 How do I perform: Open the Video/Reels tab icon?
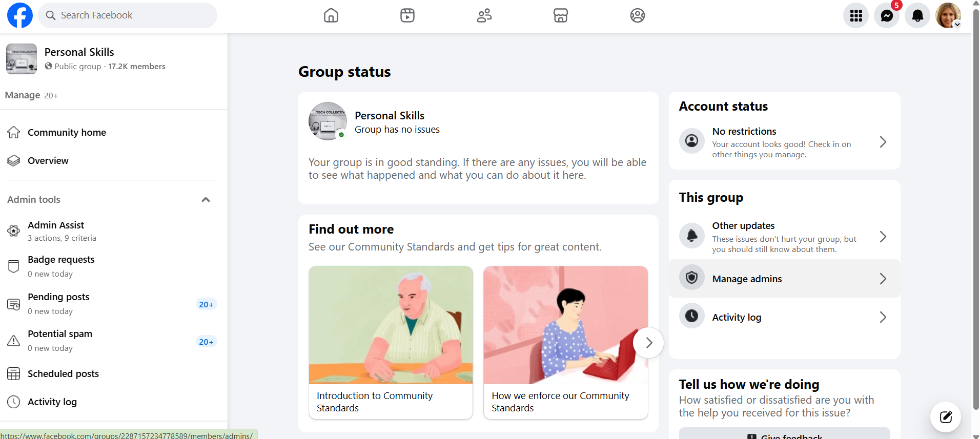click(x=407, y=15)
